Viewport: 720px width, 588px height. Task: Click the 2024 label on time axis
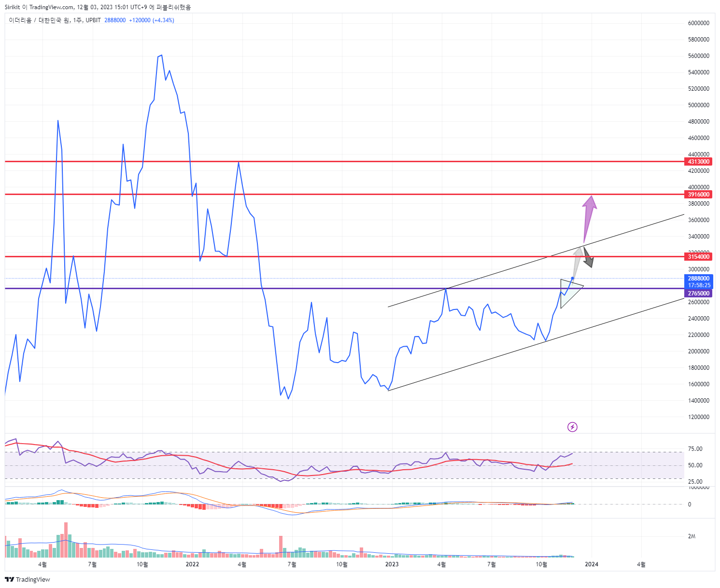[592, 564]
